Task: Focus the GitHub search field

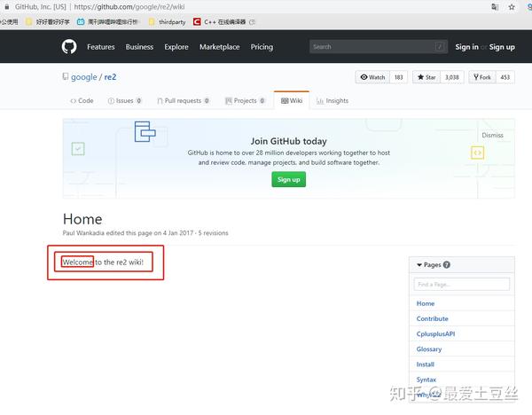Action: (x=379, y=46)
